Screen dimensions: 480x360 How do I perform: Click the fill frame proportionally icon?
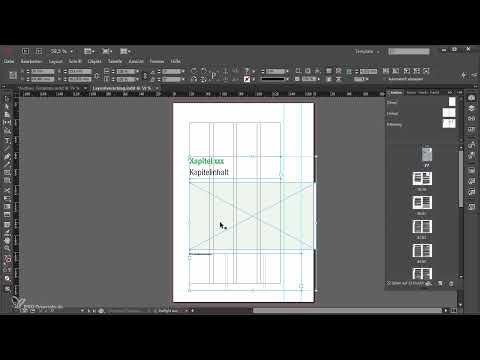point(386,71)
